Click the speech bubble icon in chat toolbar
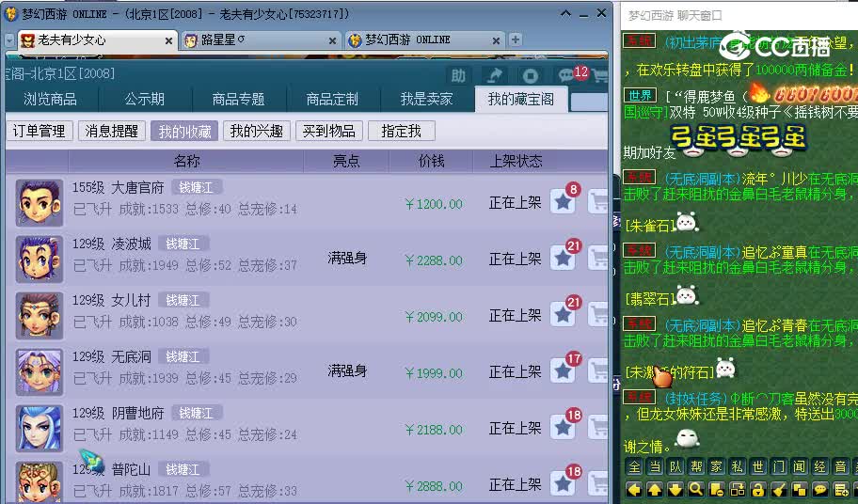 (820, 489)
